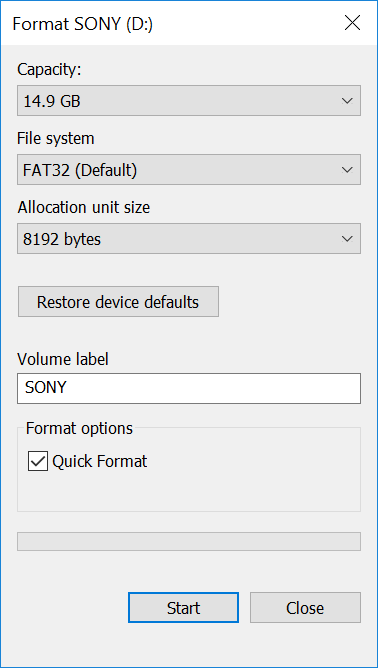
Task: Click the Volume label caption text
Action: (x=63, y=360)
